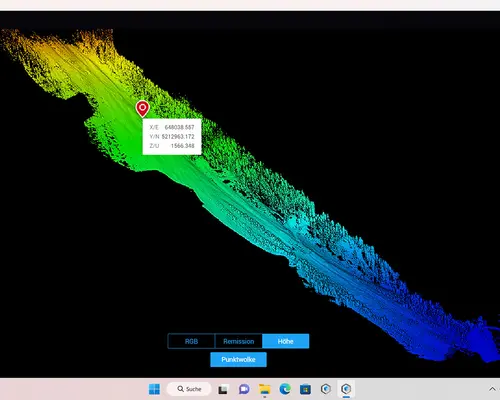The height and width of the screenshot is (400, 500).
Task: Expand hidden system tray icons chevron
Action: pos(492,389)
